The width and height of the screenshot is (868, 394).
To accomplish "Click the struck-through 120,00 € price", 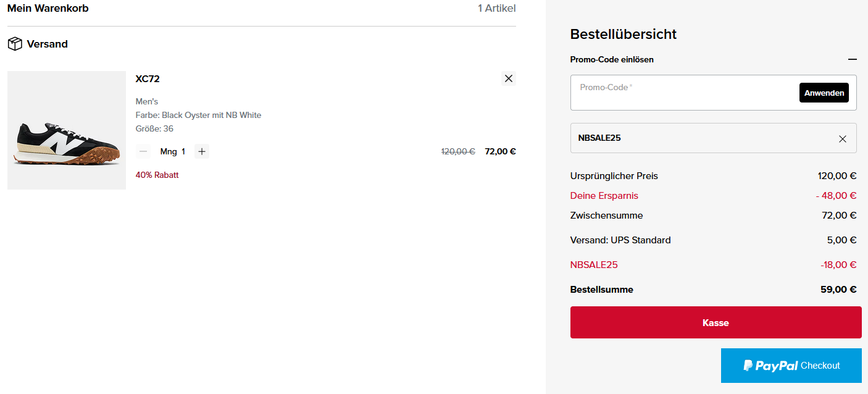I will click(457, 151).
